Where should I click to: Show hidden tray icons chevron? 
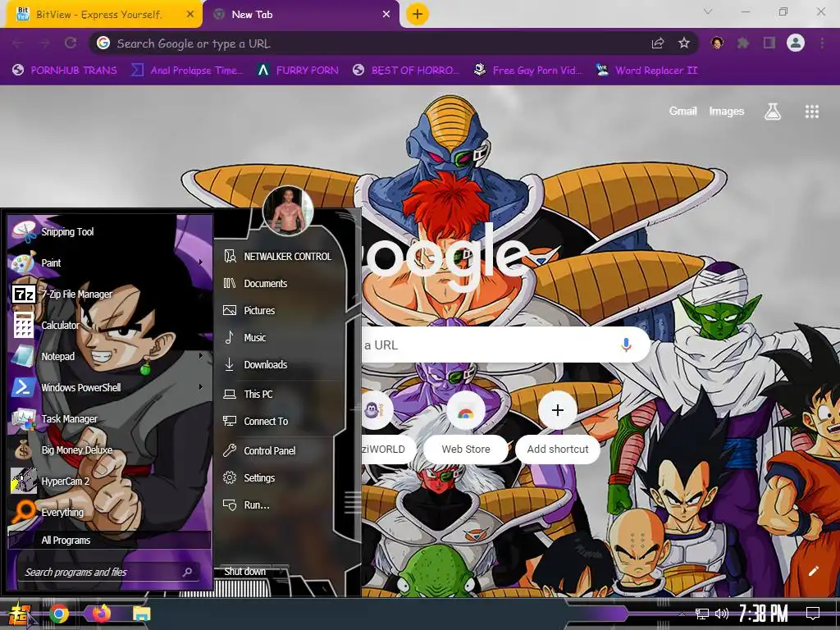click(x=682, y=614)
